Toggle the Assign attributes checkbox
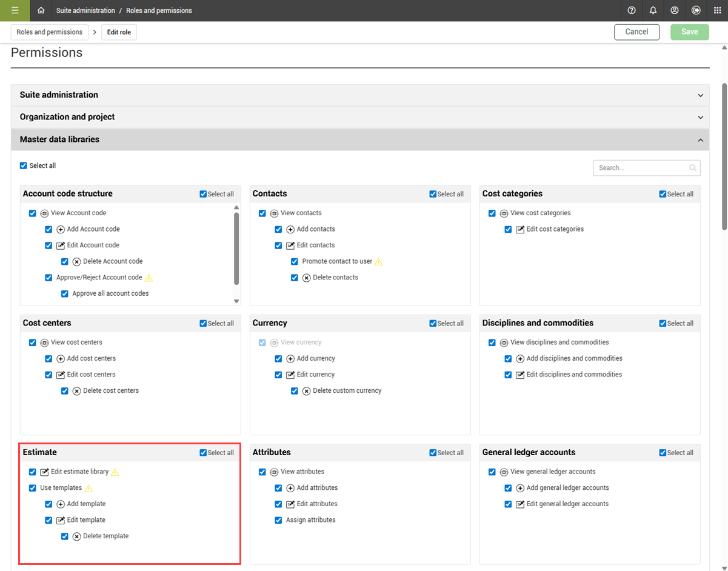Viewport: 728px width, 571px height. pyautogui.click(x=278, y=520)
